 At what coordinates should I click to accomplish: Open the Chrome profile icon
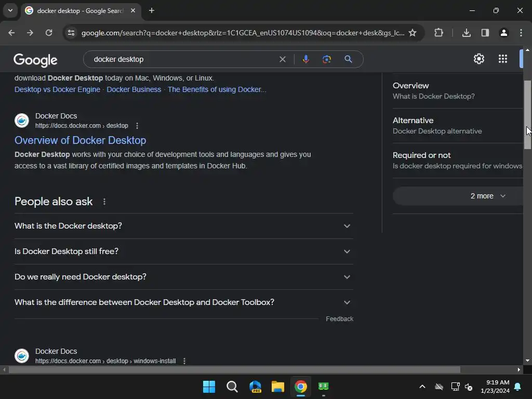pyautogui.click(x=504, y=33)
